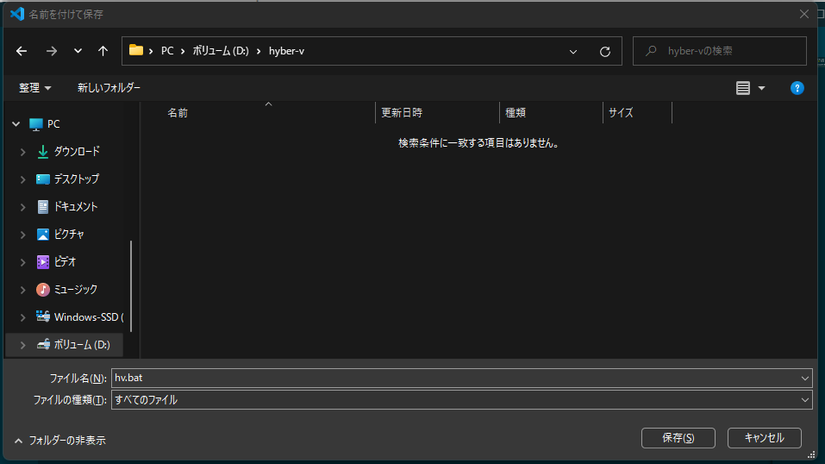Image resolution: width=825 pixels, height=464 pixels.
Task: Click the search magnifier icon
Action: tap(651, 51)
